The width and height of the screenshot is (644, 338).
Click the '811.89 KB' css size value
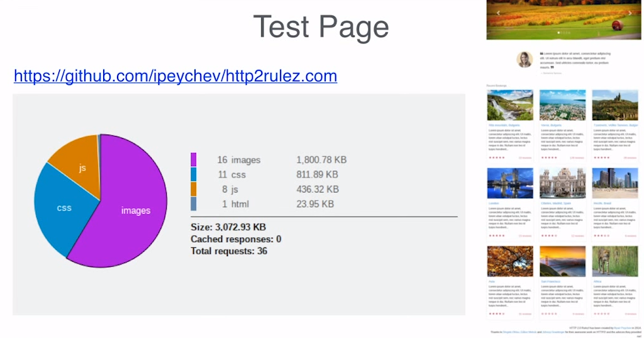[x=317, y=175]
